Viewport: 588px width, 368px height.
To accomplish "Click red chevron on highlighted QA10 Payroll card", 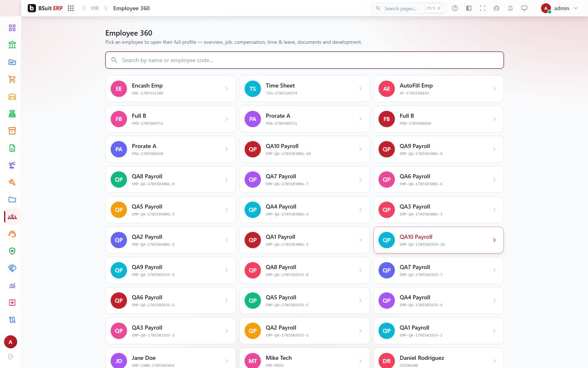I will [494, 240].
